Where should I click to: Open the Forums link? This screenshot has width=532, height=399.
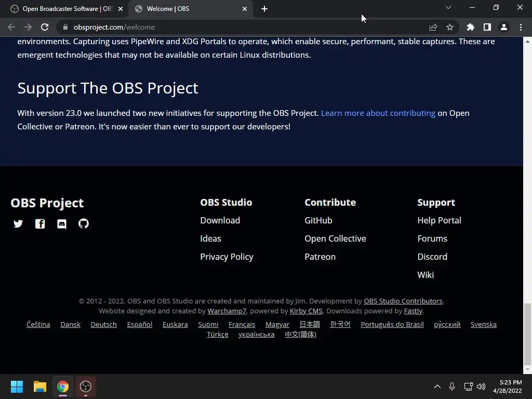[x=432, y=238]
